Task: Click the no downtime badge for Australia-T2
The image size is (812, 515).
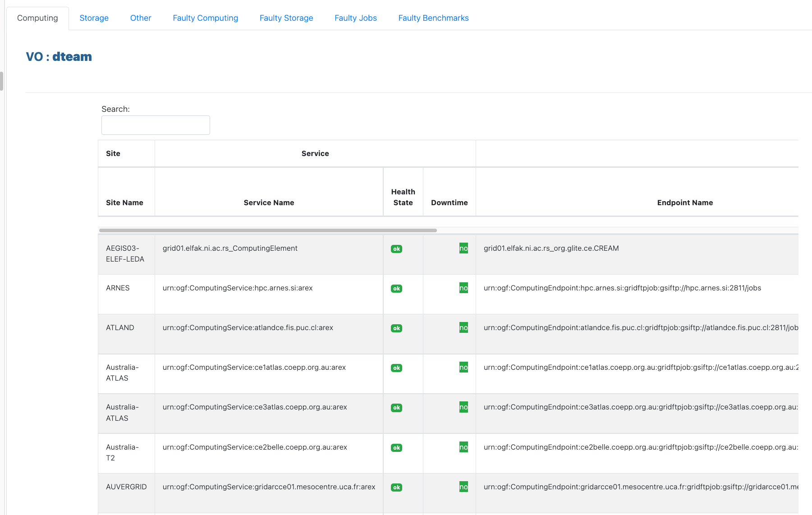Action: pyautogui.click(x=463, y=447)
